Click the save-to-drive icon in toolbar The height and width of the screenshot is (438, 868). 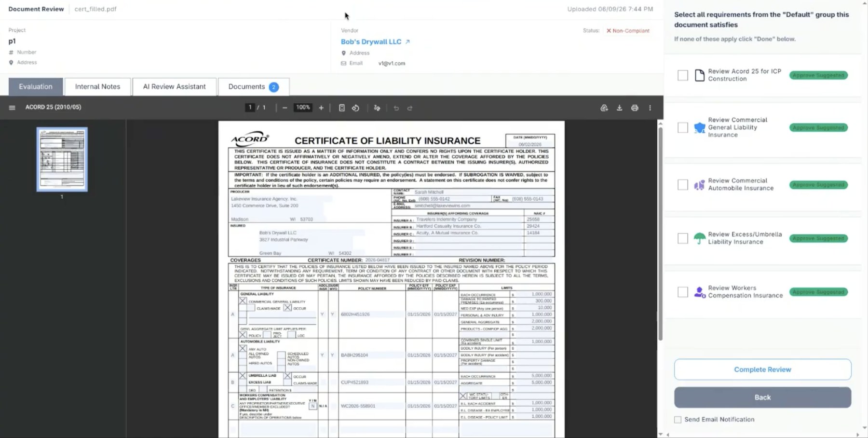pos(604,108)
